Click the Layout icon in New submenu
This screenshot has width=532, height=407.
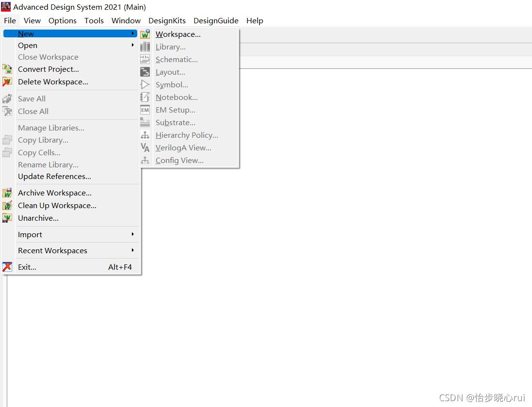coord(145,72)
